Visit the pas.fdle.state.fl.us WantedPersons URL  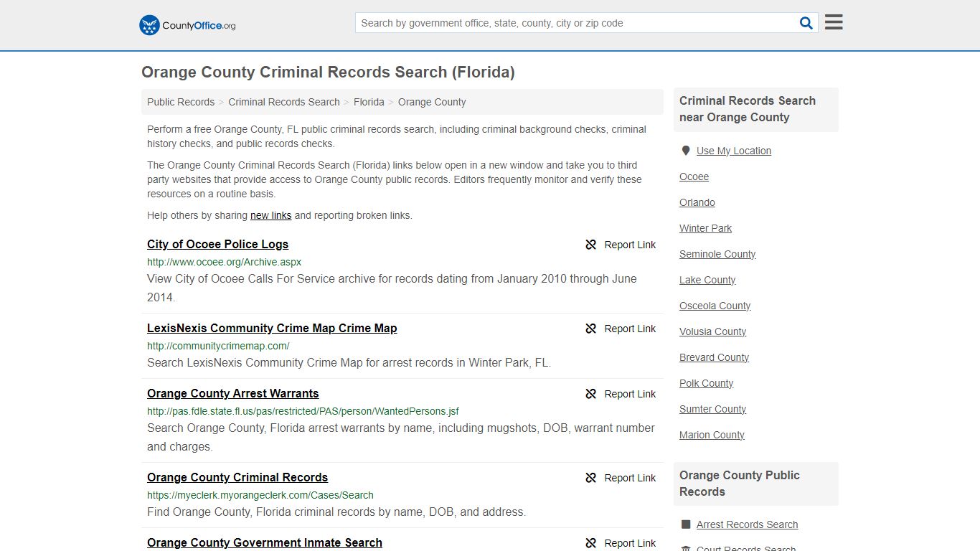pos(303,411)
